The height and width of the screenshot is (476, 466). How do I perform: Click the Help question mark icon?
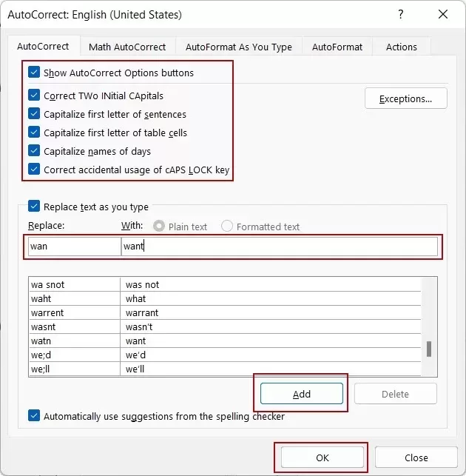[401, 15]
